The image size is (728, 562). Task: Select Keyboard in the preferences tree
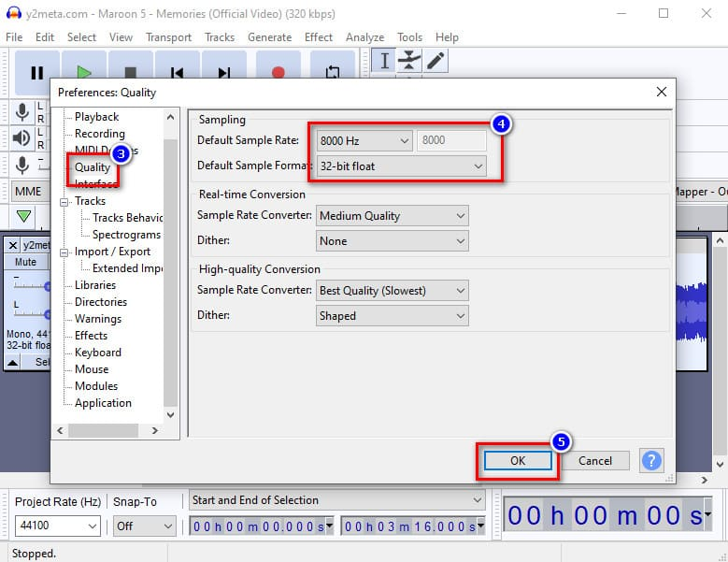pyautogui.click(x=97, y=353)
